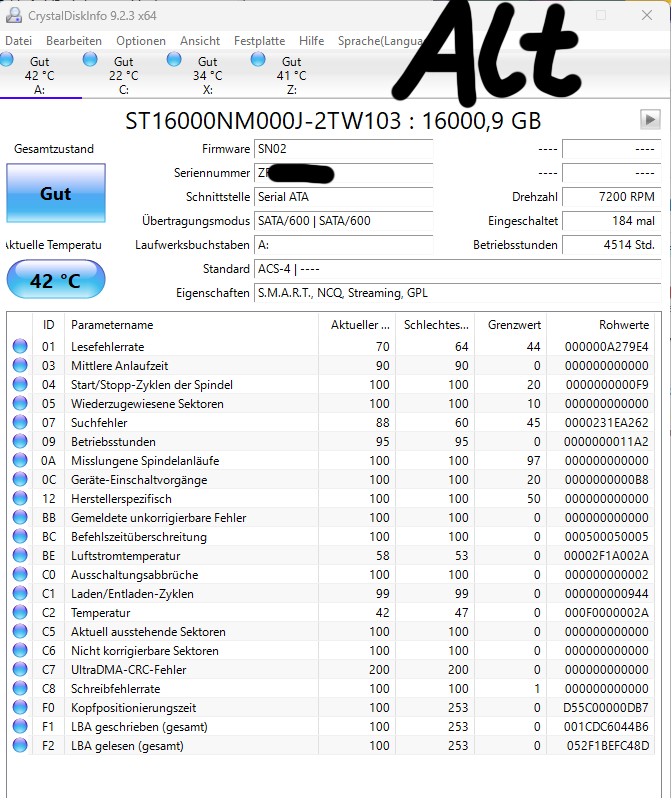Viewport: 671px width, 798px height.
Task: Click raw value 052F1BEFC48D
Action: click(x=608, y=746)
